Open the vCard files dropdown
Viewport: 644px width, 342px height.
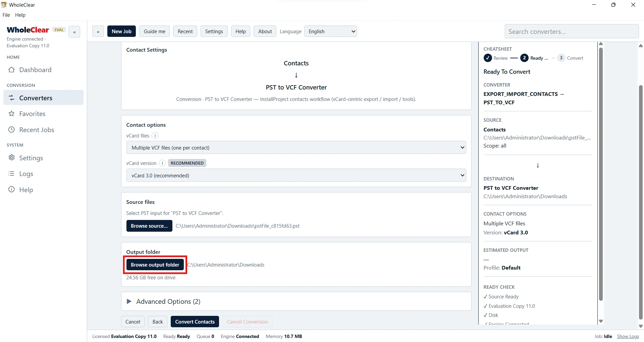[296, 148]
